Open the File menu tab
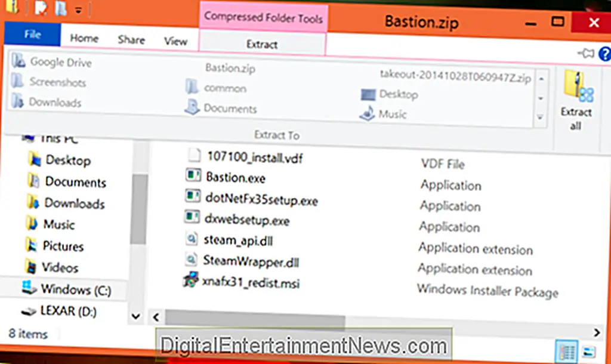The image size is (611, 364). [33, 34]
